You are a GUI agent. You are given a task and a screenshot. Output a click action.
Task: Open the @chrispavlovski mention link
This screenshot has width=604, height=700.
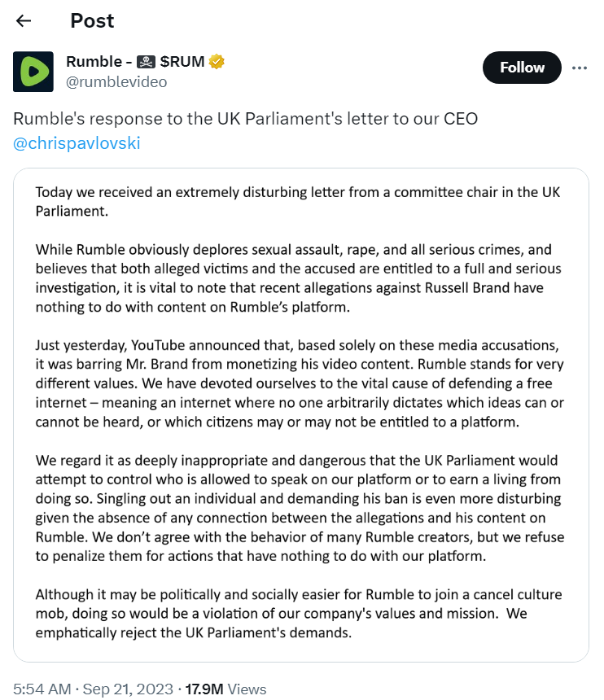click(77, 143)
